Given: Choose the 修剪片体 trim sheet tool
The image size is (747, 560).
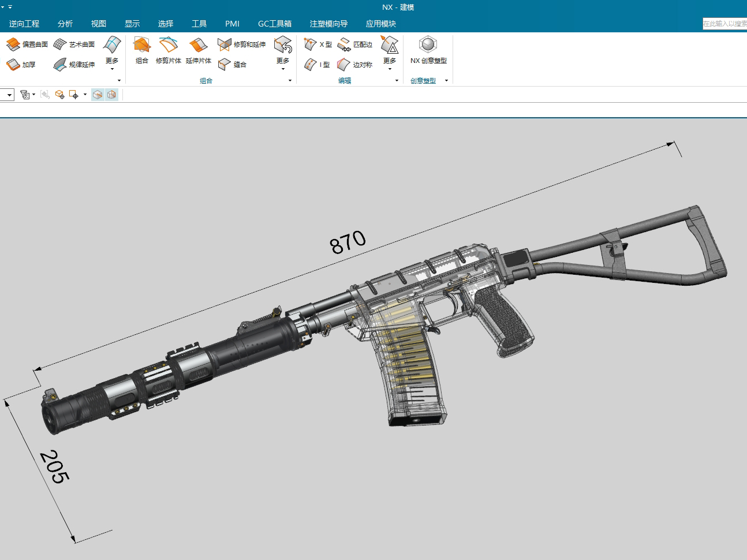Looking at the screenshot, I should tap(168, 50).
